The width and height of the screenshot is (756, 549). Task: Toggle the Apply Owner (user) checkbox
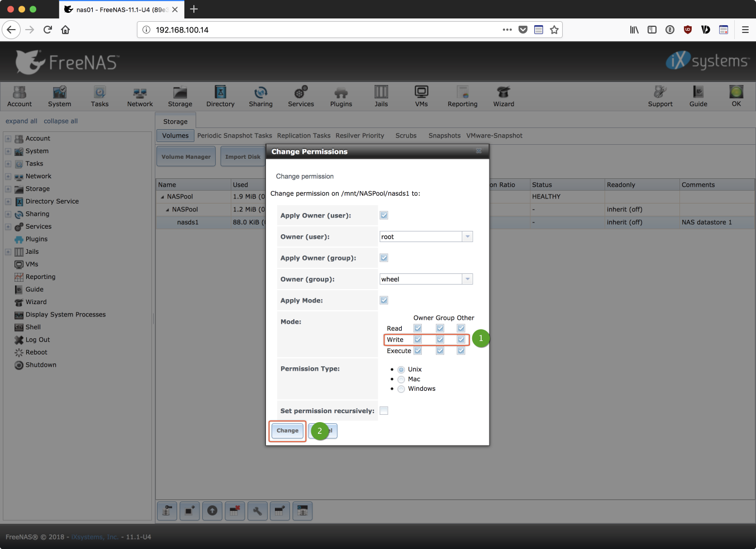click(384, 215)
